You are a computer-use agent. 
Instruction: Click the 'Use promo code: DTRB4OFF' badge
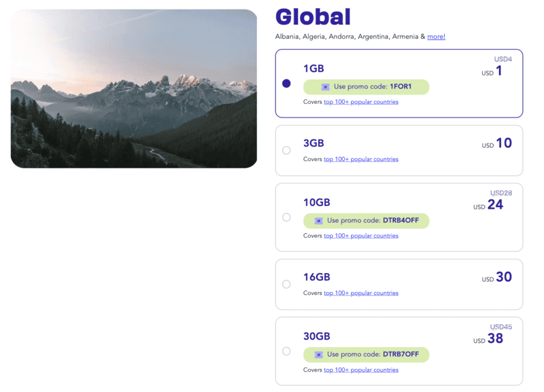tap(367, 221)
